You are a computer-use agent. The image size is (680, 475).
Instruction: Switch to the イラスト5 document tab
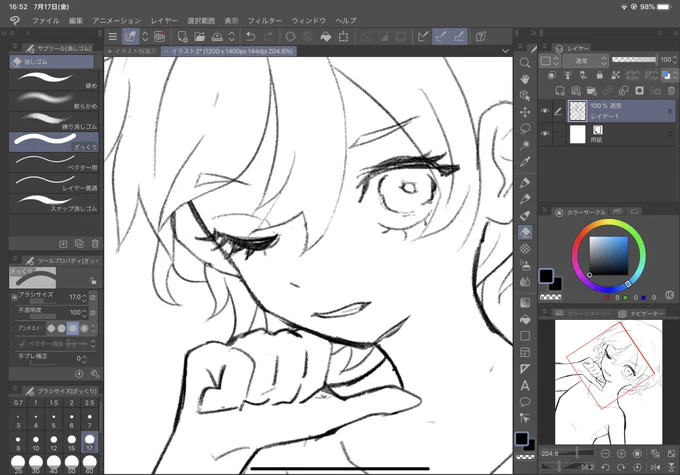tap(133, 51)
